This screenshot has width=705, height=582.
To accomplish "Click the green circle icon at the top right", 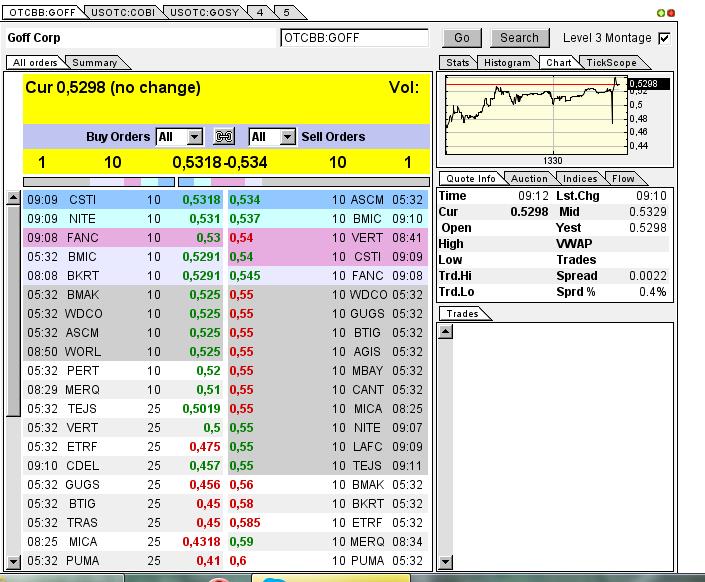I will click(660, 13).
